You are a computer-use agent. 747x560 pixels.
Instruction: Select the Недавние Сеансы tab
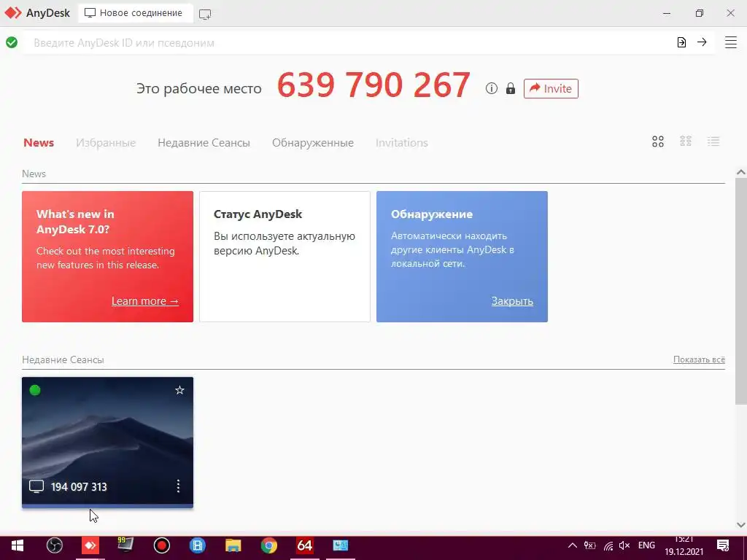point(204,143)
